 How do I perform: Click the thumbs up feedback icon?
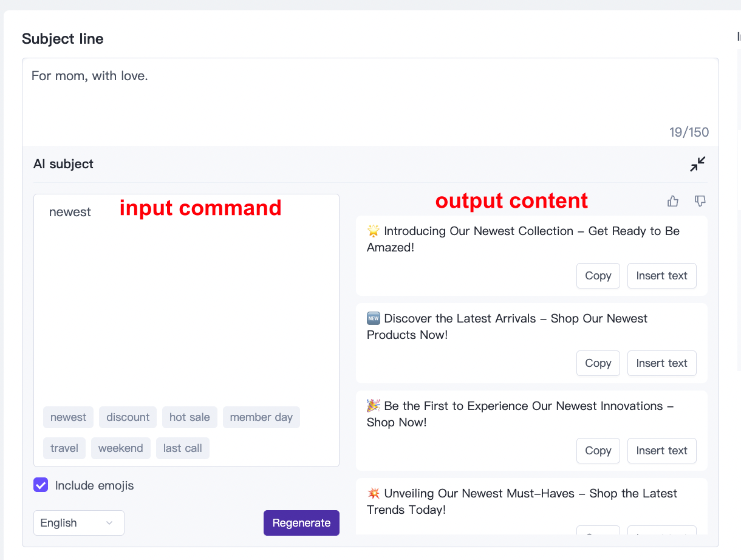[673, 201]
